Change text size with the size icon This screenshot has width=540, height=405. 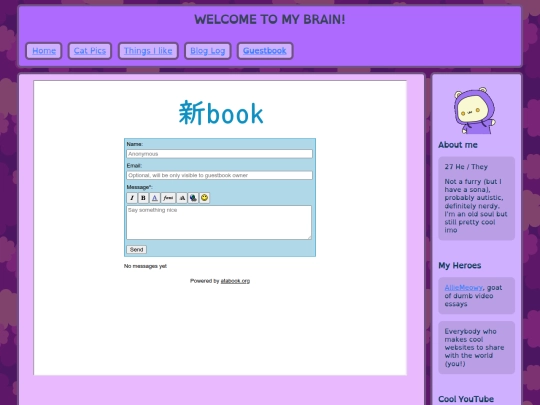[182, 198]
